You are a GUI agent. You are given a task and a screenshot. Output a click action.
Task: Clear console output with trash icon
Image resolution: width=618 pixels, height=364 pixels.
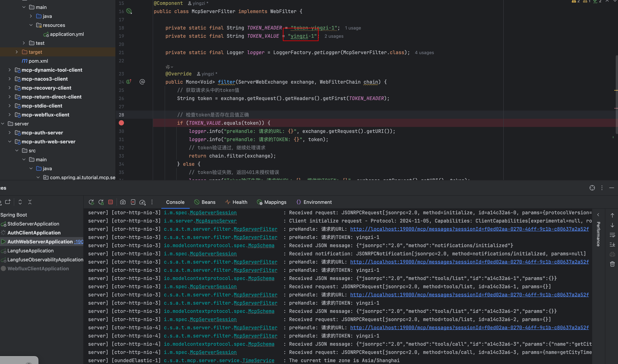tap(612, 264)
